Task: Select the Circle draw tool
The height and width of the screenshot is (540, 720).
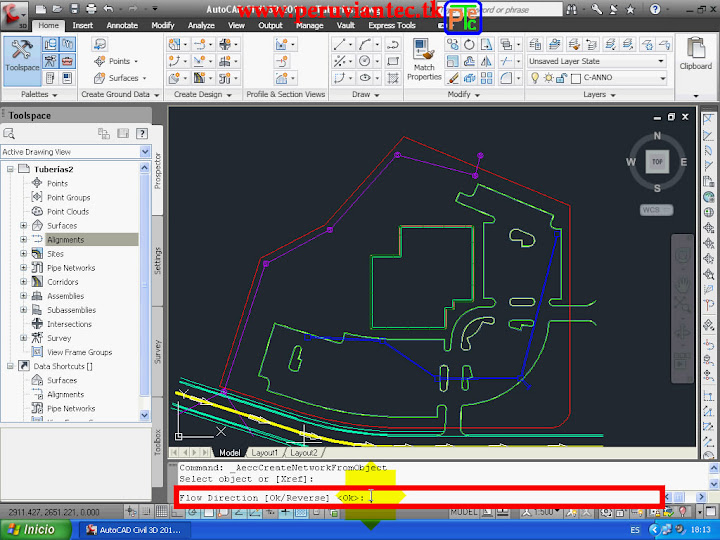Action: point(365,61)
